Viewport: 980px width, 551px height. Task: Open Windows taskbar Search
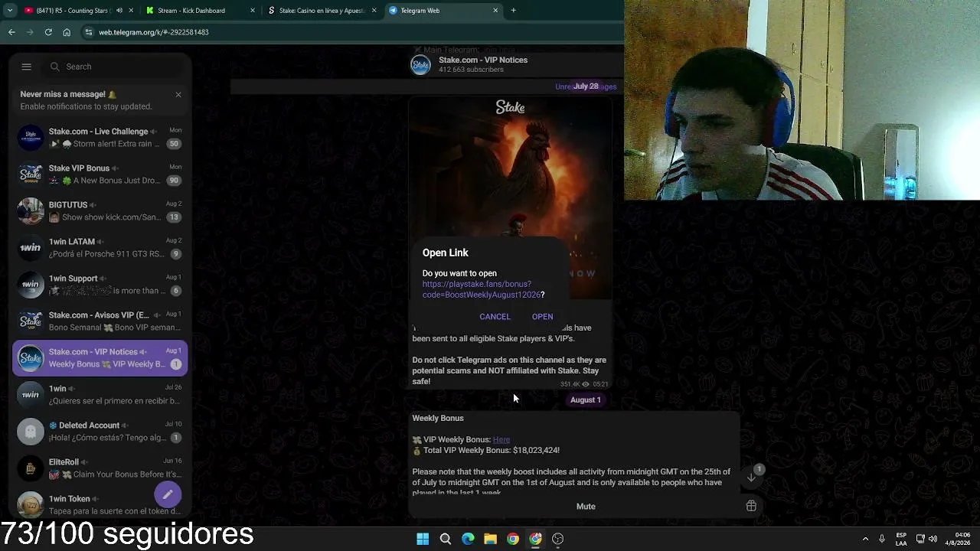[x=446, y=539]
